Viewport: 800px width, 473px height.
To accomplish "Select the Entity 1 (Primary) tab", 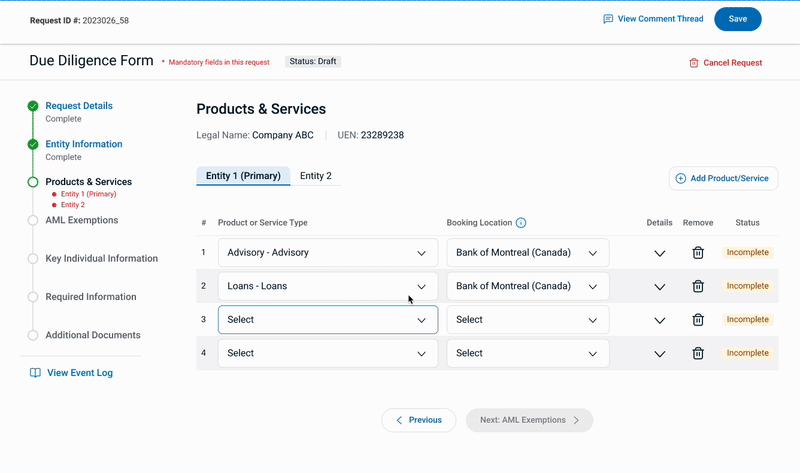I will tap(243, 176).
